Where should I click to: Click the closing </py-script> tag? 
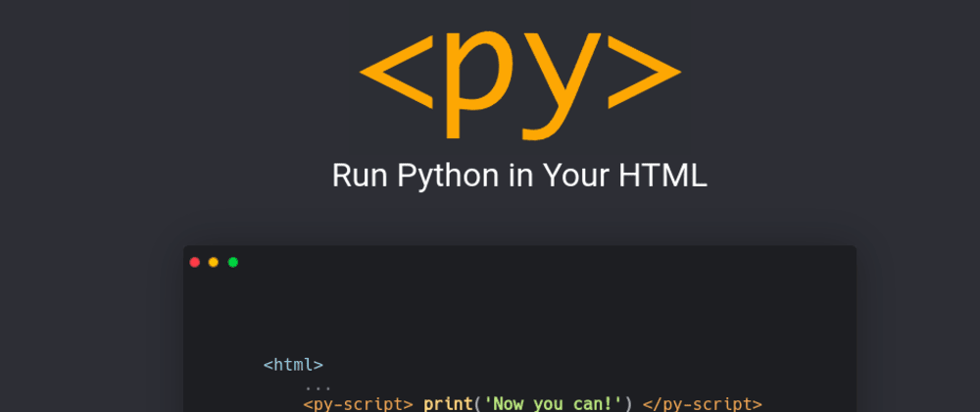pos(703,404)
